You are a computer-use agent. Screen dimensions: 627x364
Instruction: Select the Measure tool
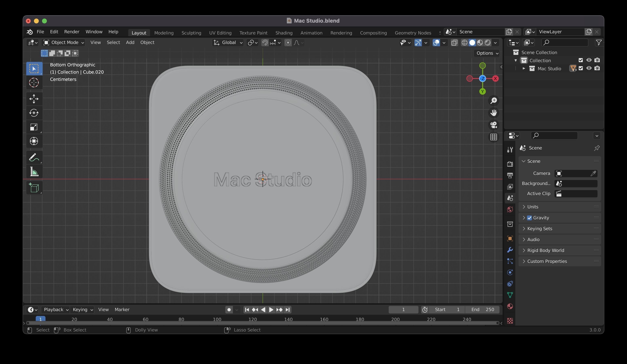(34, 172)
